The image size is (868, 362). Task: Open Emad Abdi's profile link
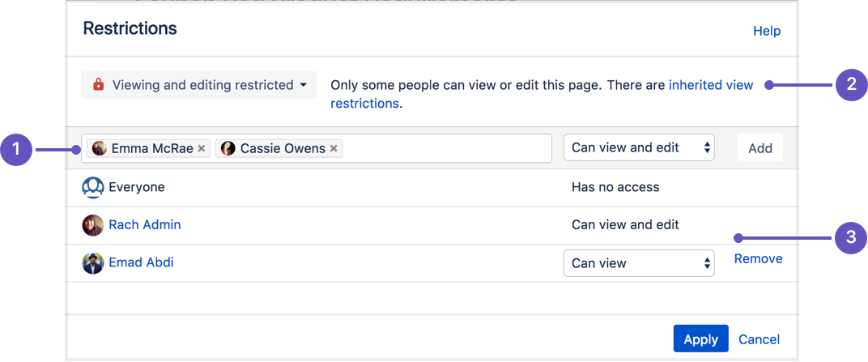pos(141,262)
